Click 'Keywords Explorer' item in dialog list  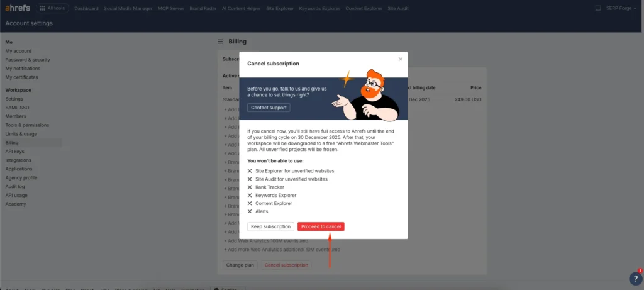point(275,196)
